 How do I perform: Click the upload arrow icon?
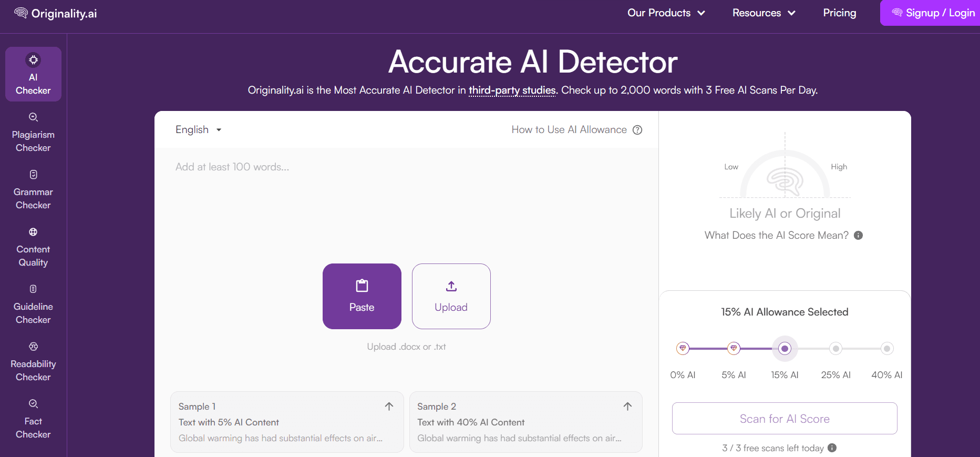(x=451, y=286)
